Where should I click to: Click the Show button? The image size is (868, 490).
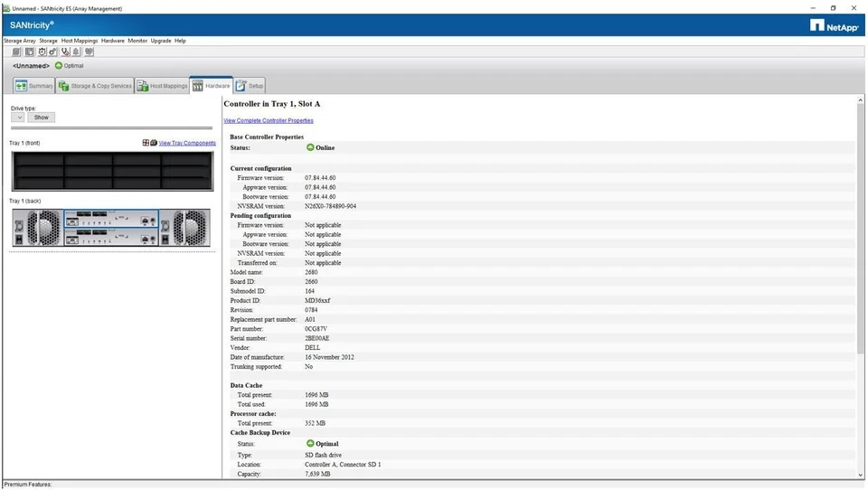click(42, 118)
